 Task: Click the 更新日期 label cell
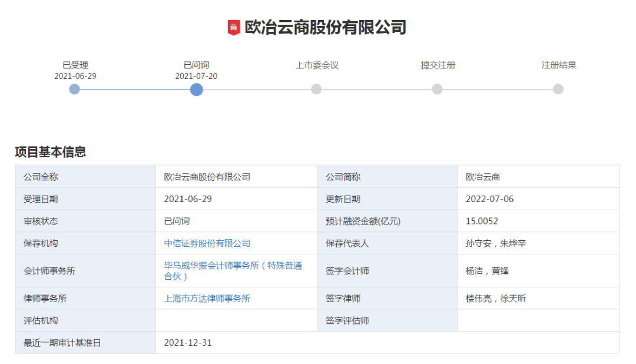click(387, 199)
